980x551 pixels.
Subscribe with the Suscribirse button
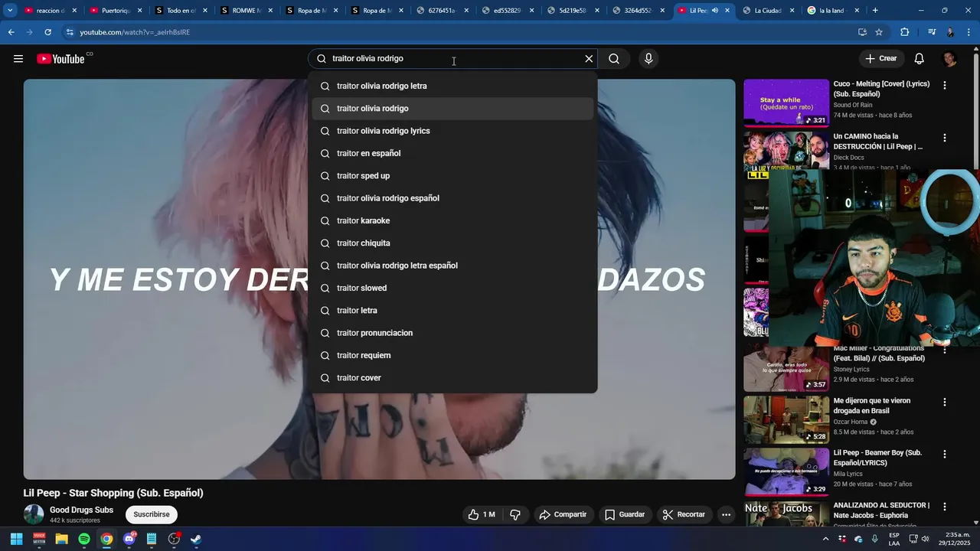pos(152,514)
